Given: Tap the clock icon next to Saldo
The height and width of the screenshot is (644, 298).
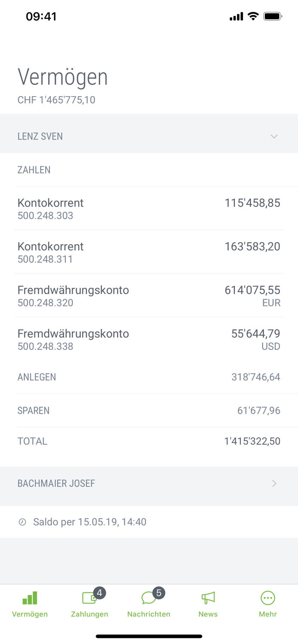Looking at the screenshot, I should (22, 522).
